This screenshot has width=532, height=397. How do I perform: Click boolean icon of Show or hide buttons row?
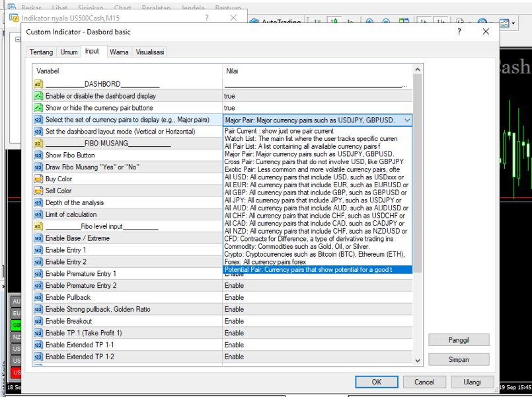click(38, 108)
